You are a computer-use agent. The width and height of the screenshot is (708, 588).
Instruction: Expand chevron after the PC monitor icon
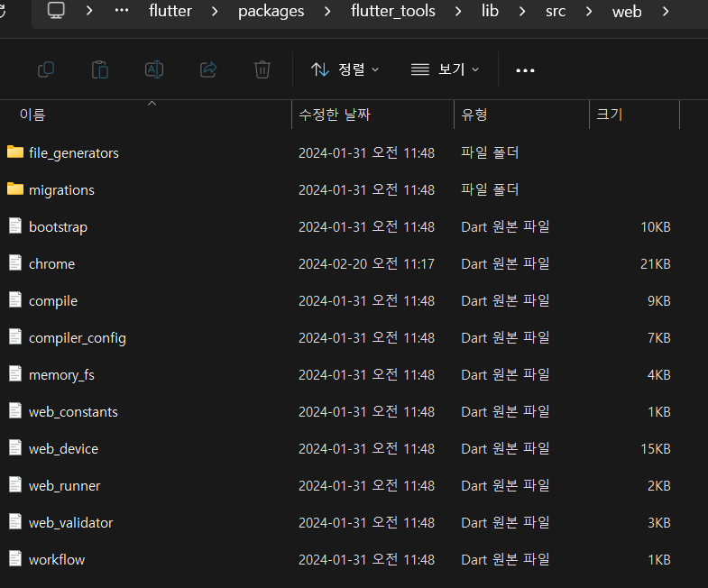(89, 11)
